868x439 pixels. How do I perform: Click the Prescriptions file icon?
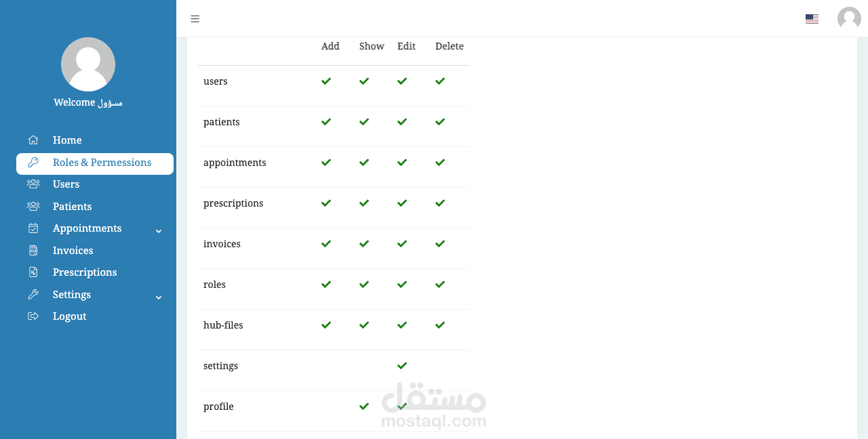tap(33, 272)
